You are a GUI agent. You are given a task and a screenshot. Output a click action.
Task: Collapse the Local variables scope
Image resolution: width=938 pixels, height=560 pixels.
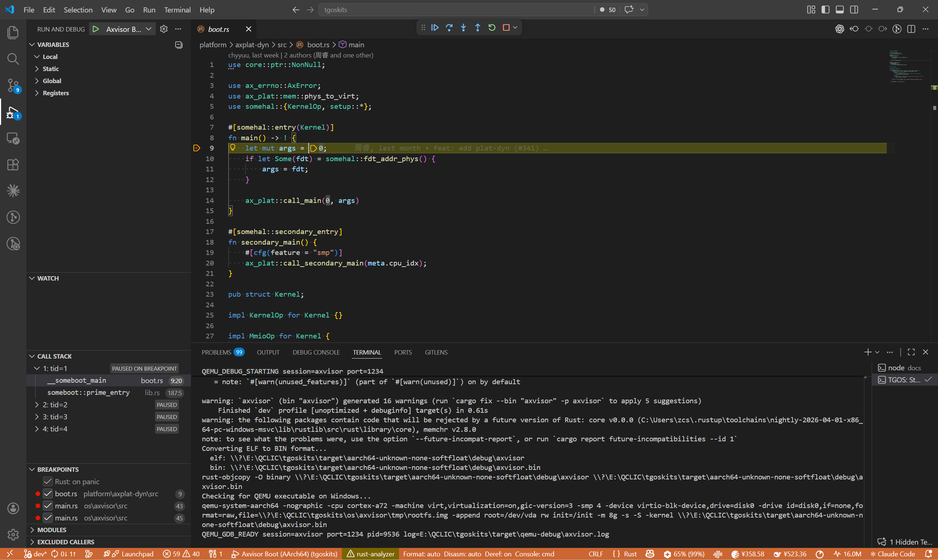pyautogui.click(x=37, y=57)
